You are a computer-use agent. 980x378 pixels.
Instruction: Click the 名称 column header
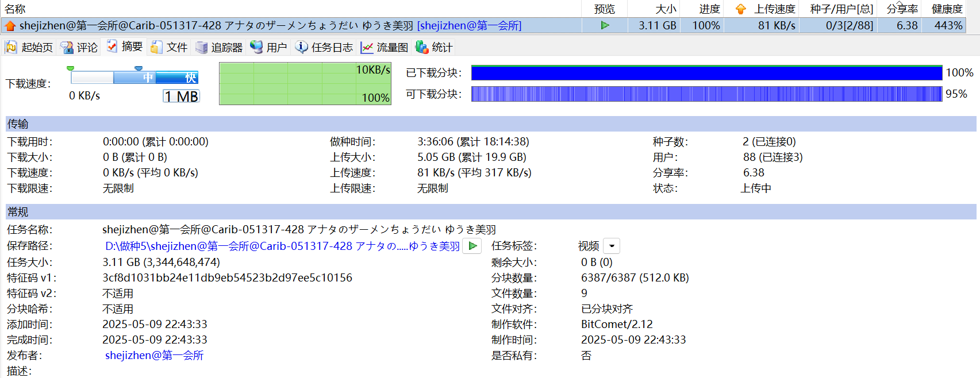click(x=16, y=9)
